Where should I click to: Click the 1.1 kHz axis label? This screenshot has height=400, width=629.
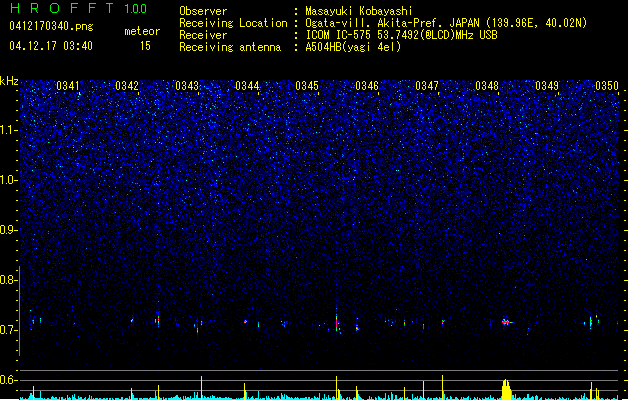pos(9,130)
